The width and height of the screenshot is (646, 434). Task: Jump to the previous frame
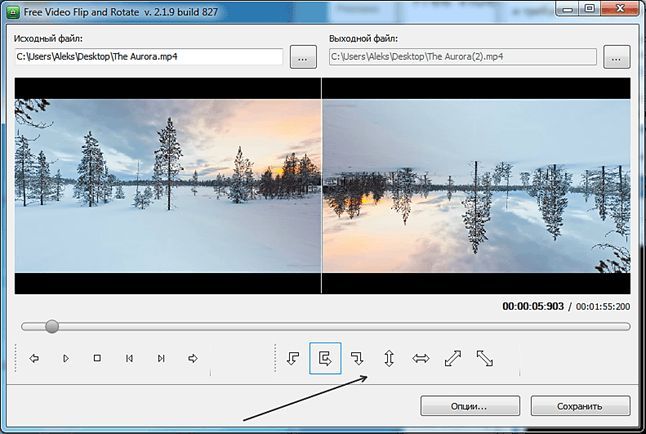coord(129,358)
